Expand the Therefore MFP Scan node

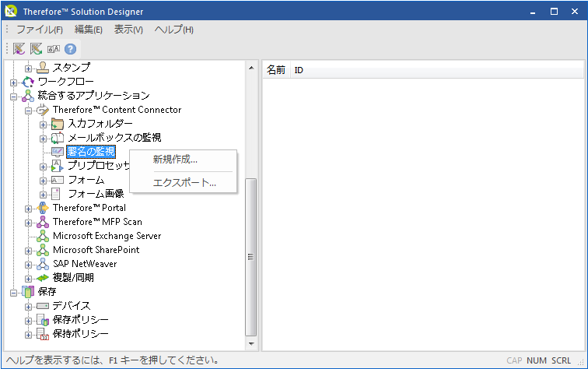(28, 223)
